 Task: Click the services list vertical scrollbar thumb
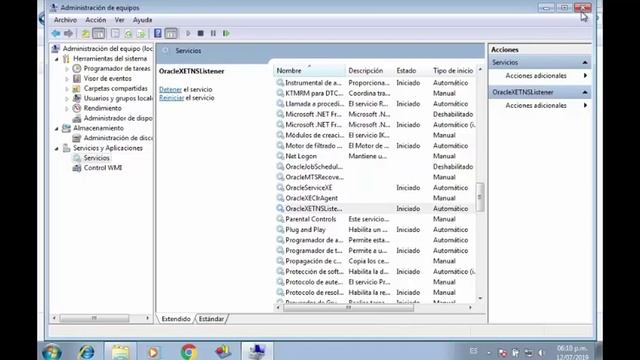click(x=480, y=197)
